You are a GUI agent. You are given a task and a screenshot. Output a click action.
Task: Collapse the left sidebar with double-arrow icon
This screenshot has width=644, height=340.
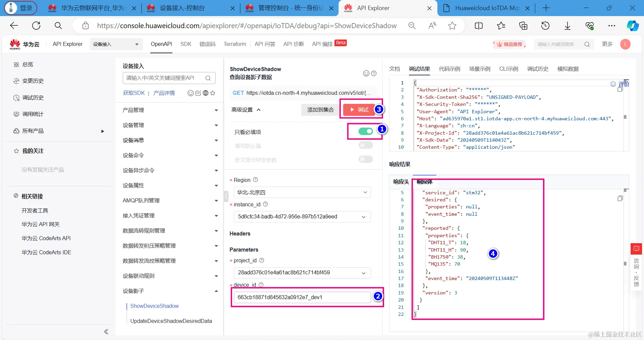(x=106, y=332)
